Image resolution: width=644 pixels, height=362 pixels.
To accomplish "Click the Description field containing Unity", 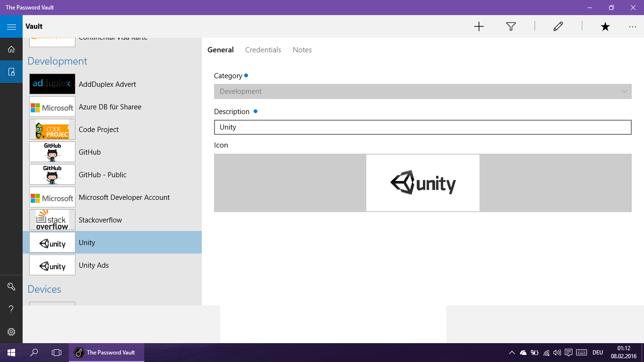I will point(423,127).
